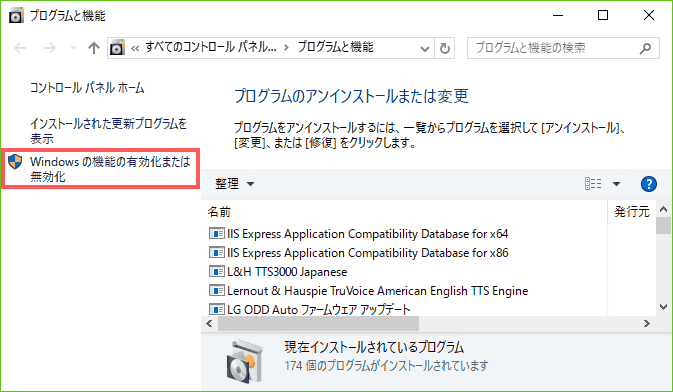Click the vertical scrollbar up arrow
The width and height of the screenshot is (673, 392).
tap(664, 210)
